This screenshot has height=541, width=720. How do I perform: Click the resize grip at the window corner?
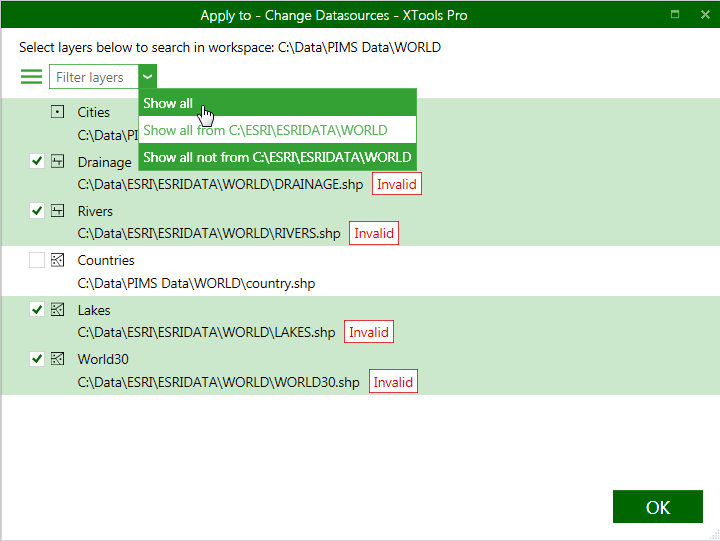(714, 535)
